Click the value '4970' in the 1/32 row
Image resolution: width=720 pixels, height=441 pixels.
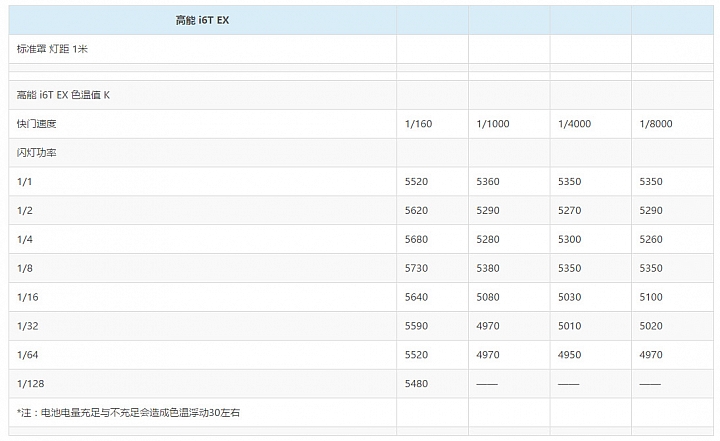(488, 327)
